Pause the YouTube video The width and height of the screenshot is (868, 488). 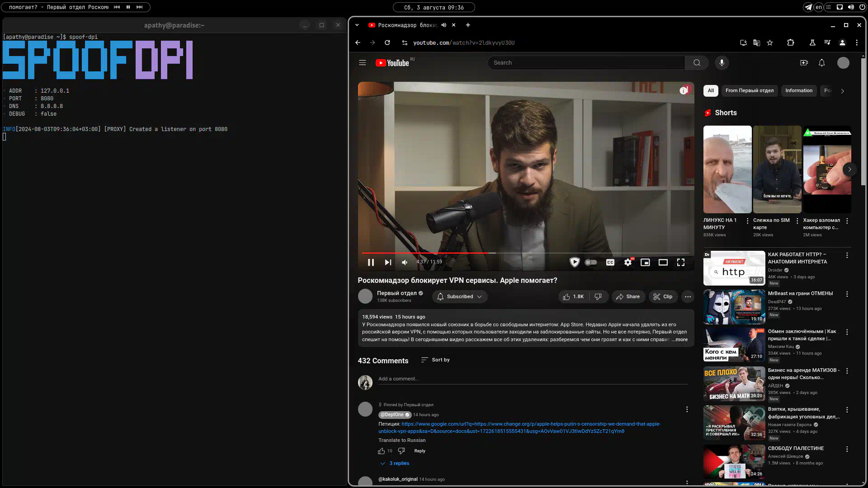(371, 262)
